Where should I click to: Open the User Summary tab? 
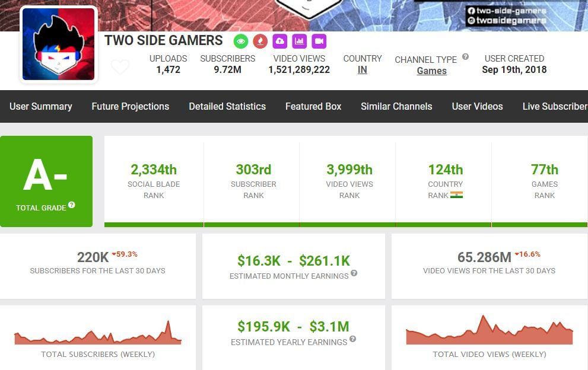pyautogui.click(x=41, y=107)
